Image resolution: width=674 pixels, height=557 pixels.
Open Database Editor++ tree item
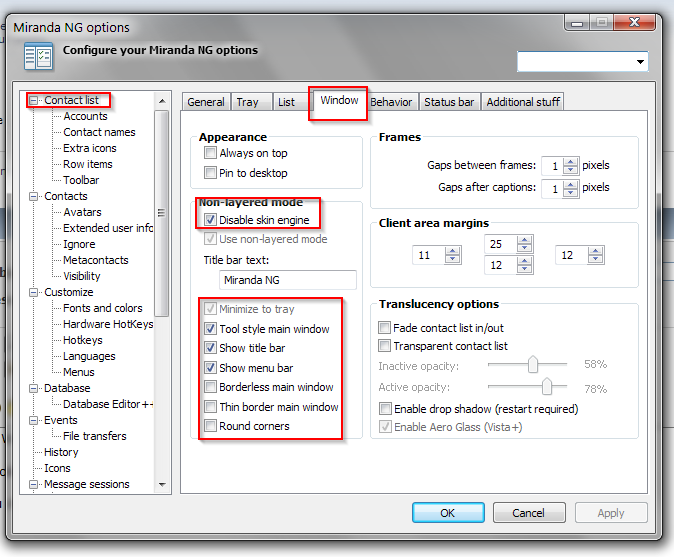pos(108,404)
